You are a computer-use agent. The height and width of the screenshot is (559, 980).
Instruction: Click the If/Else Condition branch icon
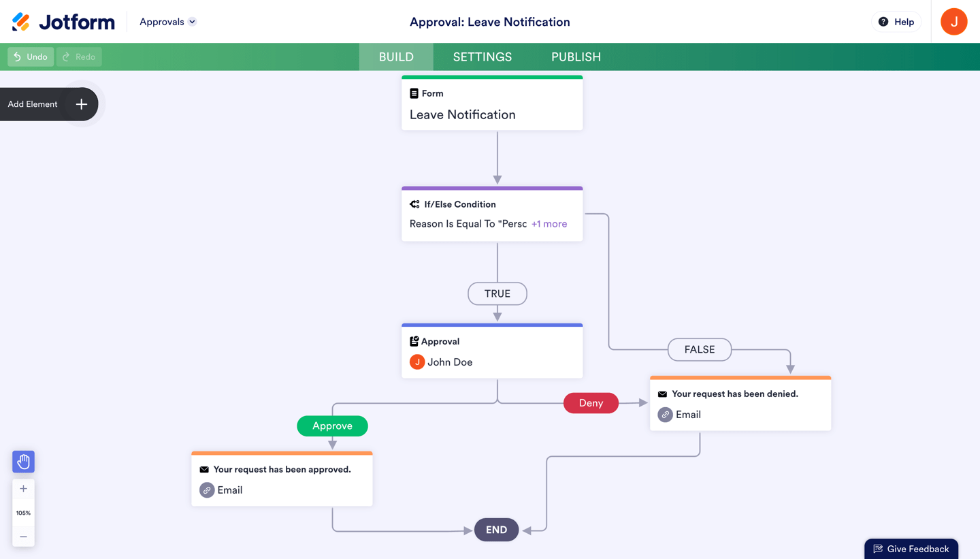414,204
